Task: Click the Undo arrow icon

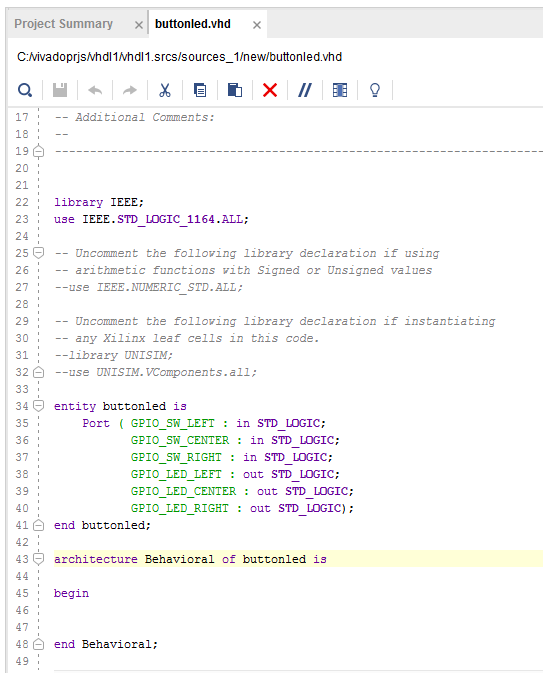Action: coord(95,90)
